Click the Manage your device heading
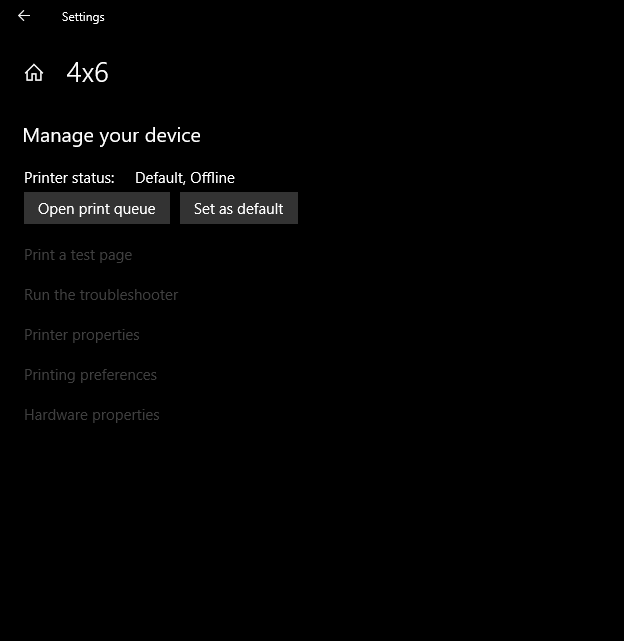 coord(111,135)
